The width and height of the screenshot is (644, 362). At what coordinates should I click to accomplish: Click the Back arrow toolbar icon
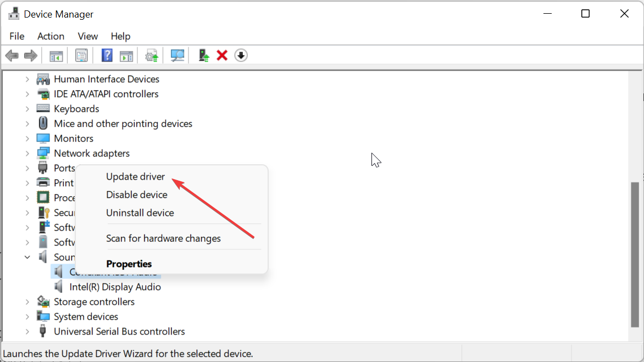point(12,55)
